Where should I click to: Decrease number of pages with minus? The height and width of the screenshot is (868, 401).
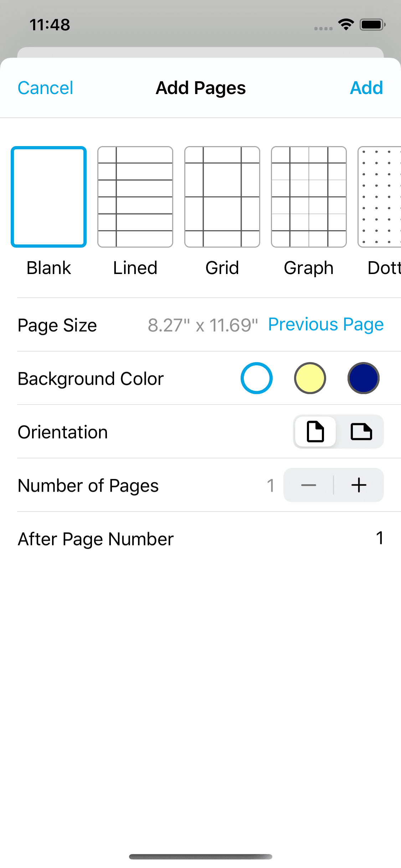309,485
